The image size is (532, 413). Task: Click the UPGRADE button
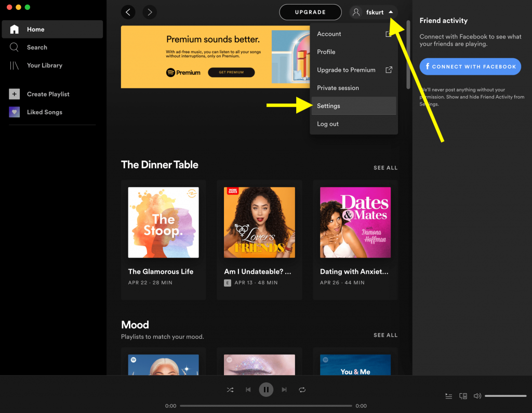[310, 12]
